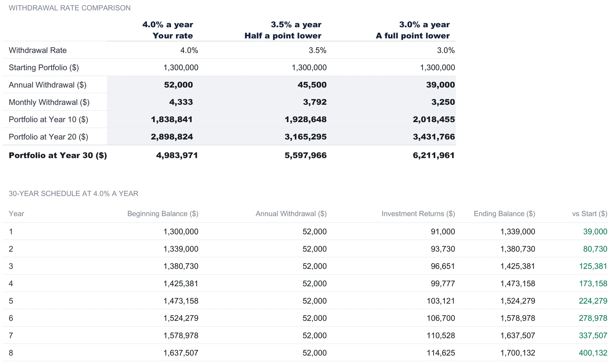Viewport: 611px width, 364px height.
Task: Select investment returns value 114,625
Action: [441, 353]
